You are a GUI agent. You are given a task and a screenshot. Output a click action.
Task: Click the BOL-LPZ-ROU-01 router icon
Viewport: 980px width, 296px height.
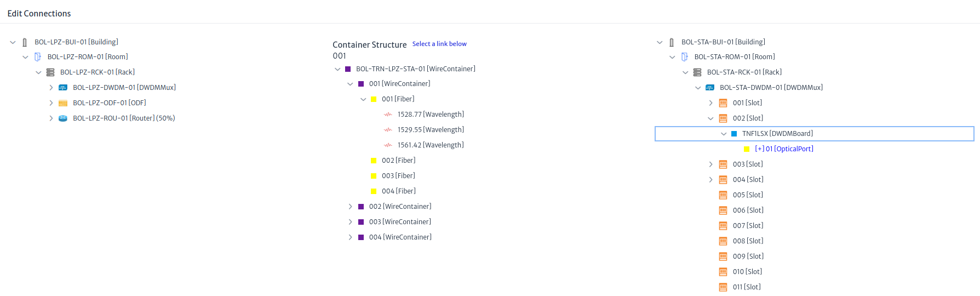(x=63, y=118)
